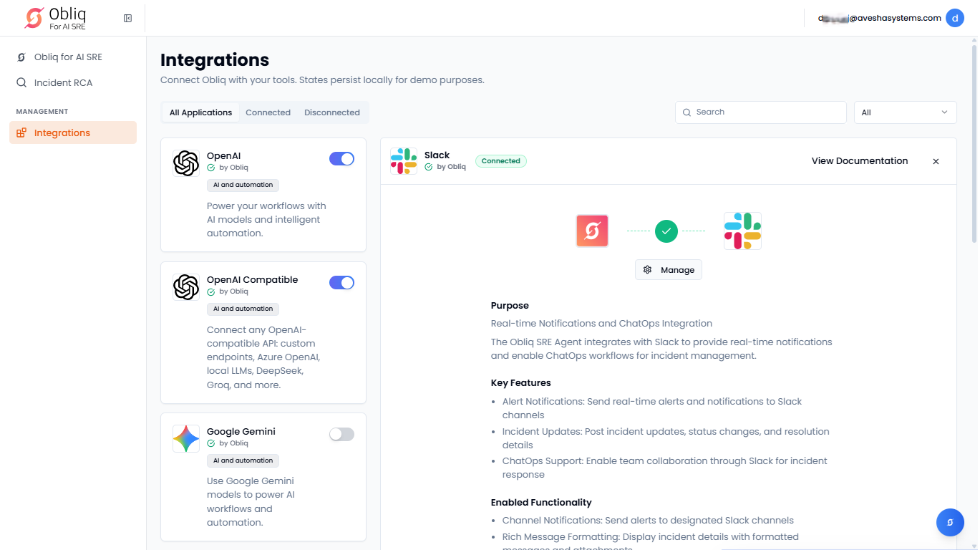
Task: Click the Slack logo in detail header
Action: pyautogui.click(x=404, y=161)
